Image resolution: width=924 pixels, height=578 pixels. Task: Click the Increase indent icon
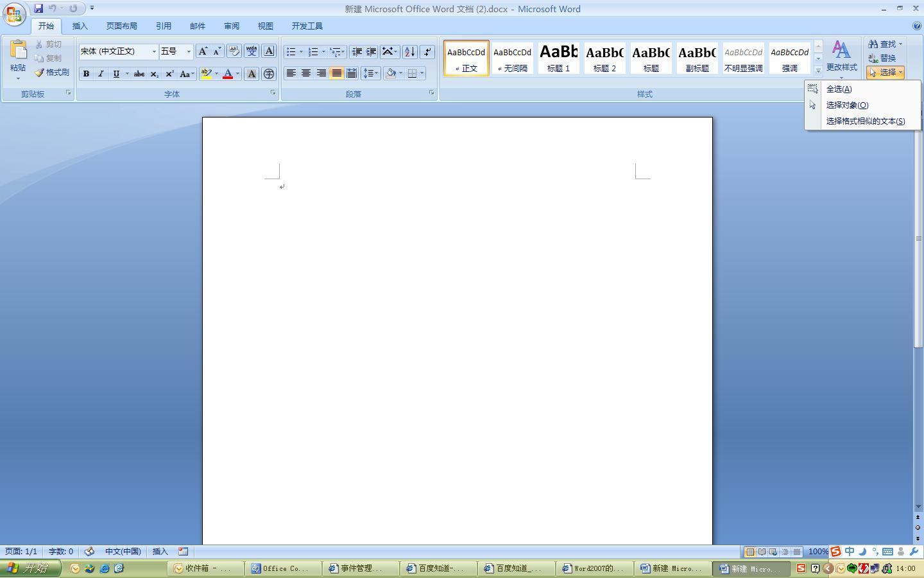(371, 52)
